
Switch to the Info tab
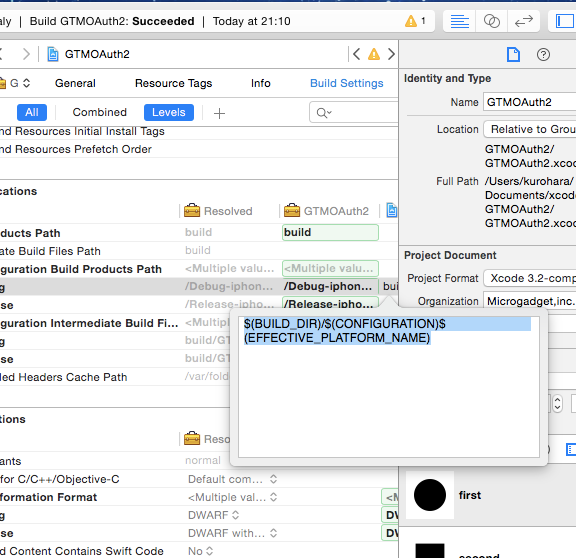click(261, 83)
